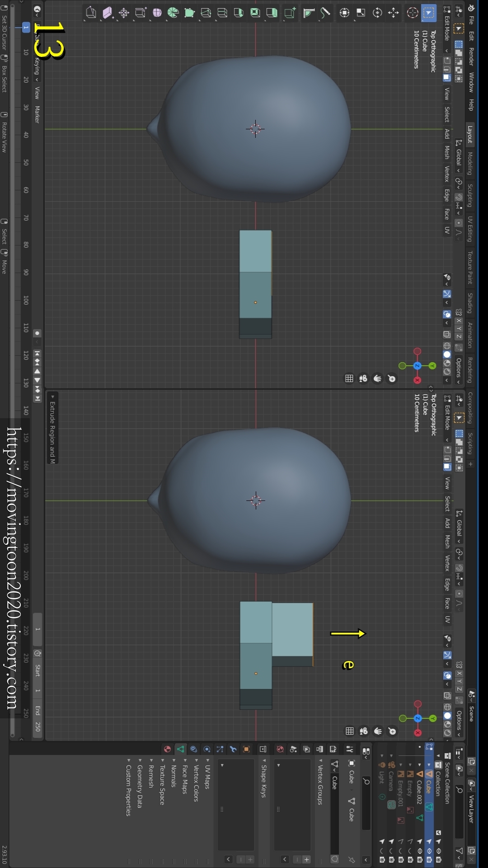This screenshot has width=488, height=868.
Task: Select the Poly Build tool
Action: click(189, 13)
